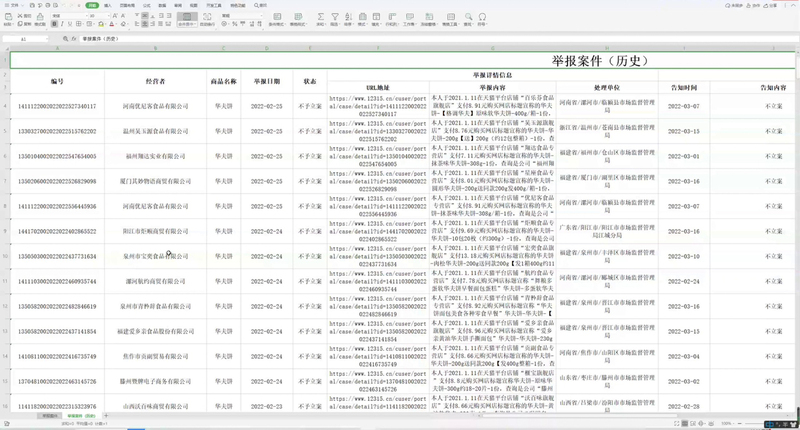Image resolution: width=800 pixels, height=430 pixels.
Task: Click the add new sheet plus button
Action: point(106,416)
